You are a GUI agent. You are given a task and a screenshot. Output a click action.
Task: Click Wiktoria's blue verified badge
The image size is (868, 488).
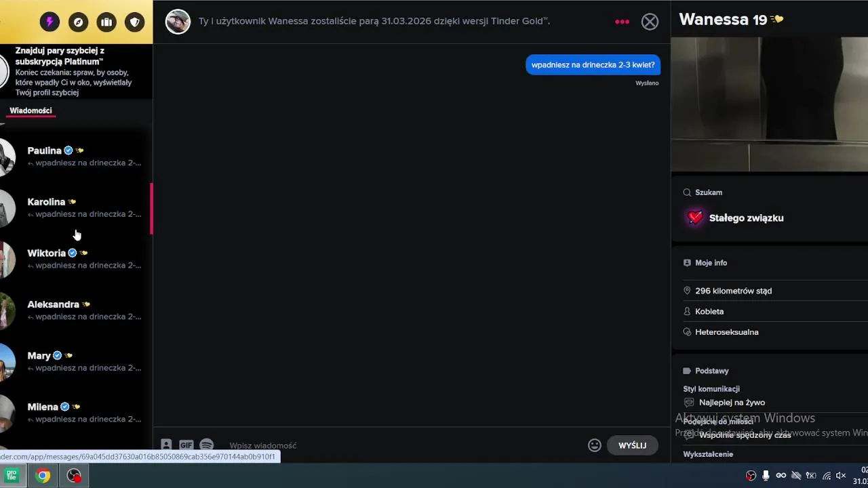(x=73, y=253)
